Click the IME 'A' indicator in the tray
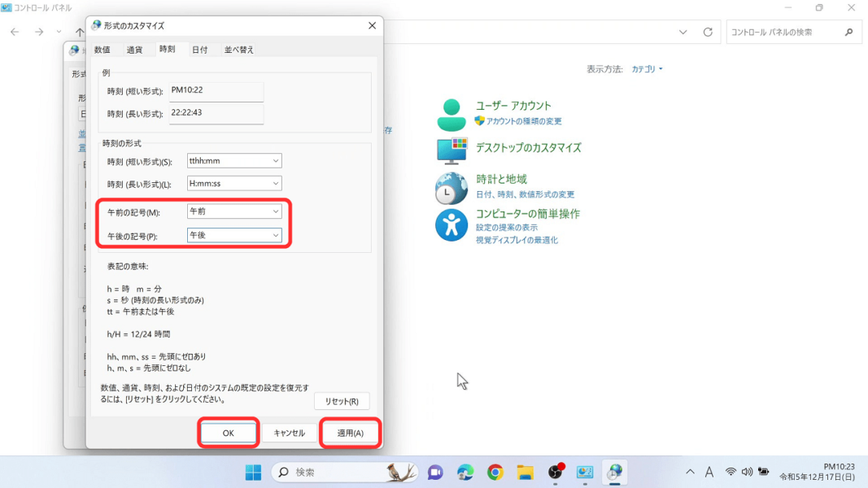This screenshot has height=488, width=868. coord(708,471)
